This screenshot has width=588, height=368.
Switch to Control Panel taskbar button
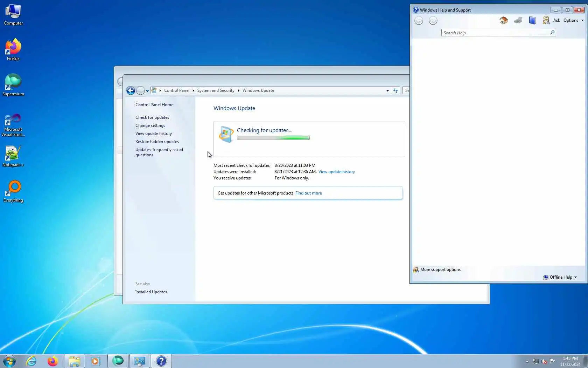(x=140, y=361)
